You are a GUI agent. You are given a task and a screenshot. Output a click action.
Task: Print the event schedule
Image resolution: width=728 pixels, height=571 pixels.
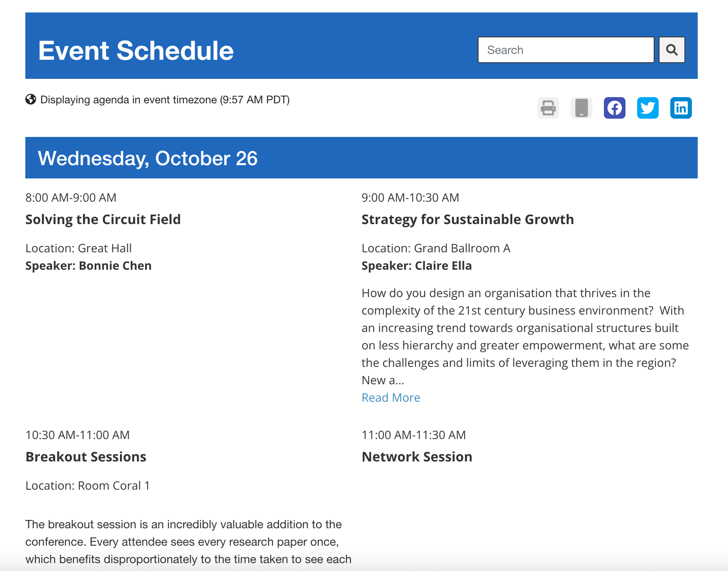[x=548, y=107]
